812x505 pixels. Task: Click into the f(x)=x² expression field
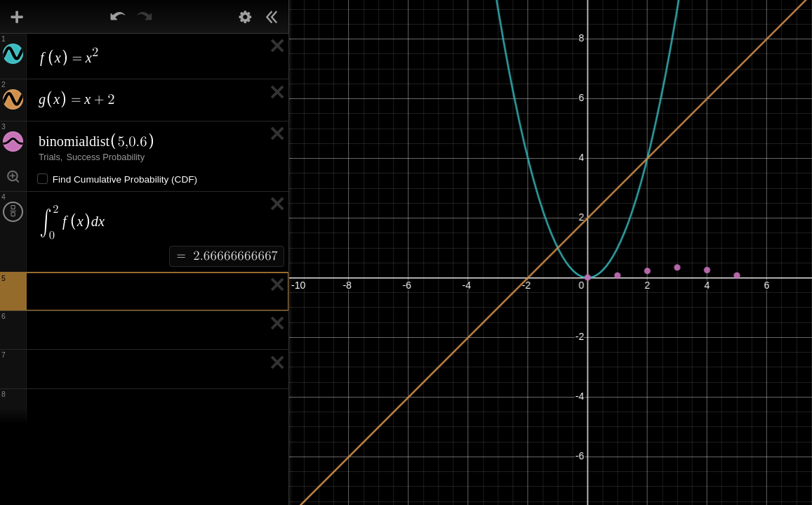[140, 58]
